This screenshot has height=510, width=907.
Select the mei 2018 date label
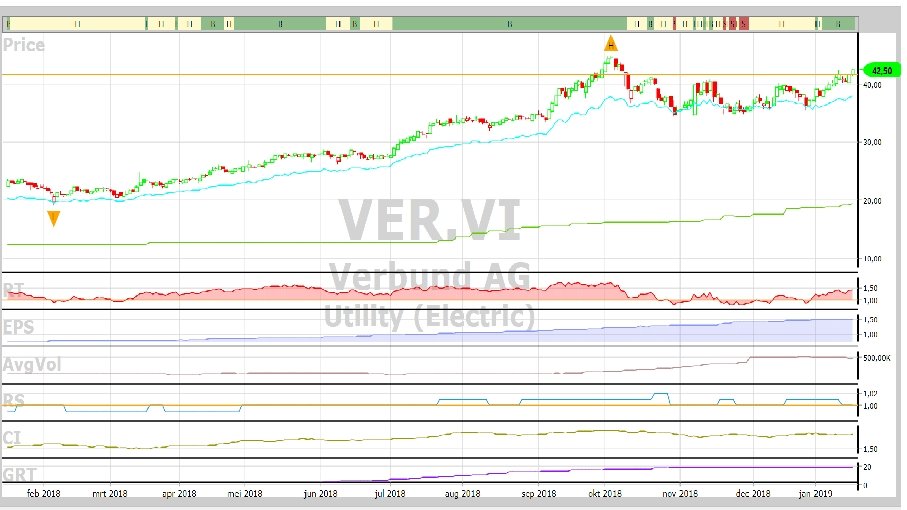pos(245,493)
